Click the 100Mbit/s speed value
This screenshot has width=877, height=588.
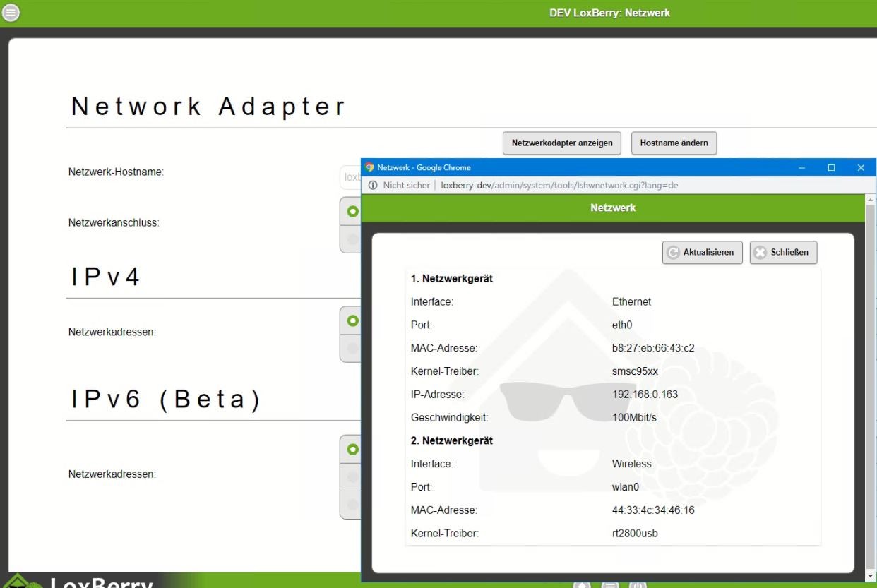pyautogui.click(x=634, y=417)
